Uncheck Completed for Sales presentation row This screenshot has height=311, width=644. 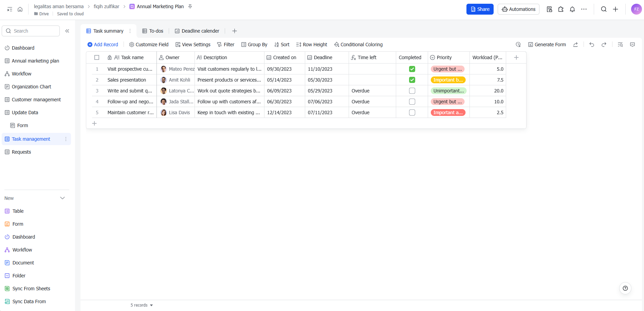coord(412,80)
